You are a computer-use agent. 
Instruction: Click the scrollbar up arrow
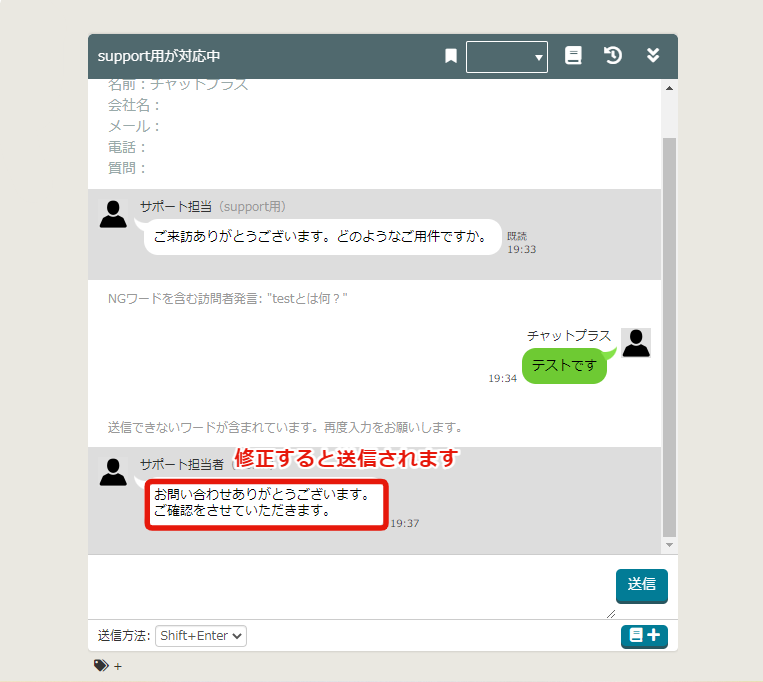click(669, 88)
